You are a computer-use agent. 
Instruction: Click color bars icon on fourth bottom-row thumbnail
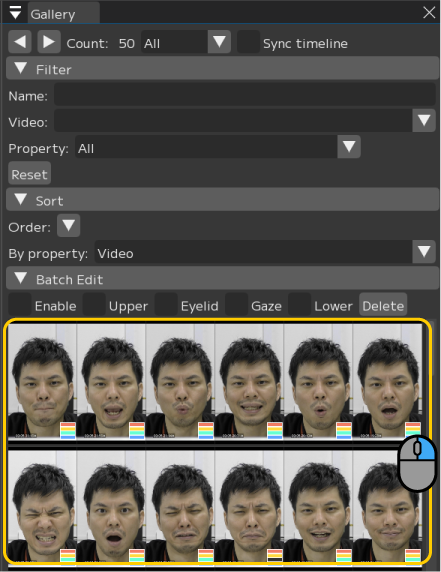(x=275, y=555)
